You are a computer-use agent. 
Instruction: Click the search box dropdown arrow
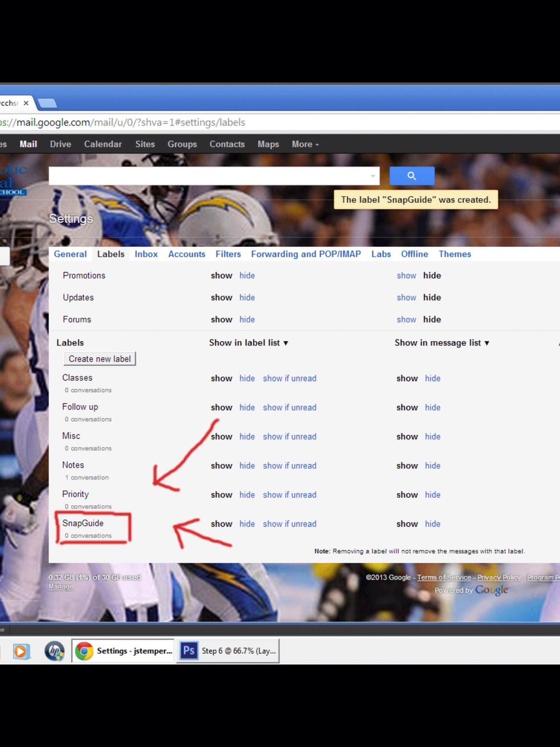pyautogui.click(x=373, y=176)
